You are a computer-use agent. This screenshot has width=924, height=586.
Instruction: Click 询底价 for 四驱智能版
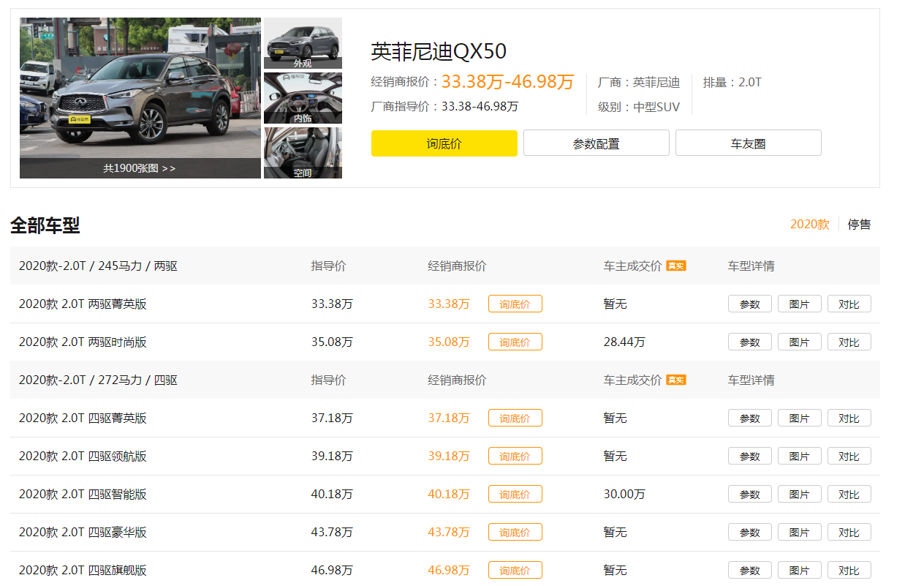pos(515,495)
